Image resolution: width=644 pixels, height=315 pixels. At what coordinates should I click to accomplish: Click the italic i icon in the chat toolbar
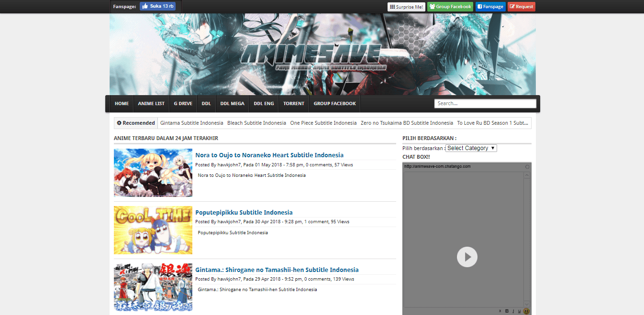click(x=513, y=311)
